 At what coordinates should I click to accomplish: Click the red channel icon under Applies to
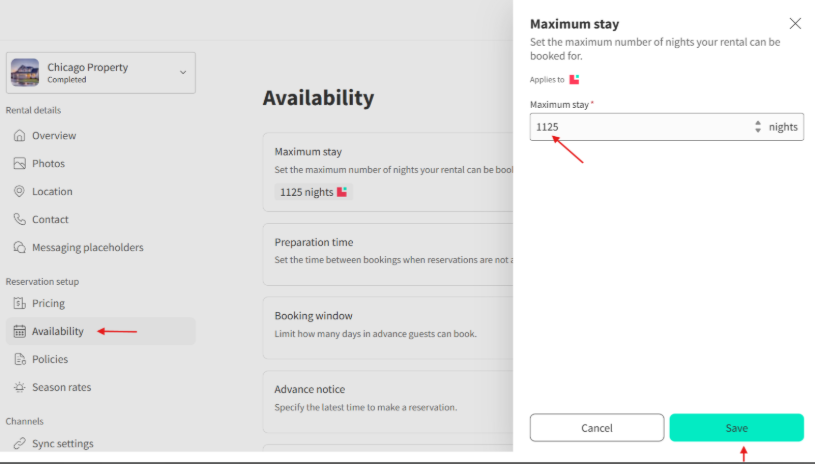(x=575, y=79)
